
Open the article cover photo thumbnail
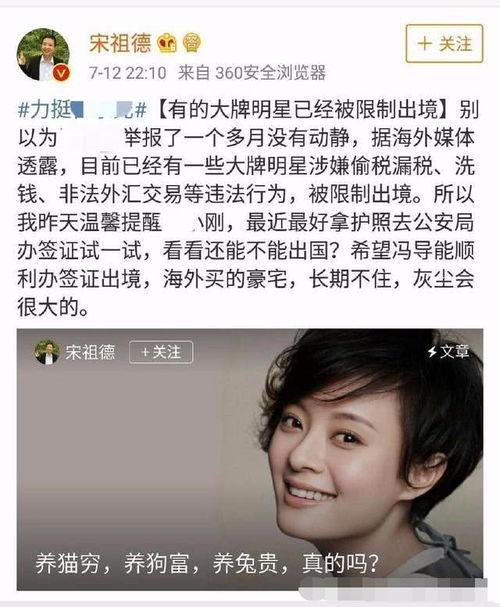(x=250, y=460)
